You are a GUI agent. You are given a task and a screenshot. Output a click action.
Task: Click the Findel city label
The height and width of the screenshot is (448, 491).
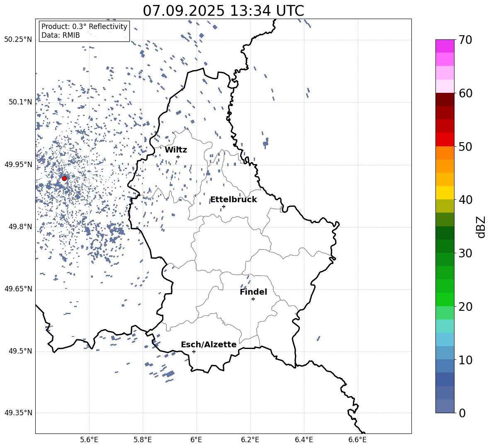pyautogui.click(x=253, y=292)
